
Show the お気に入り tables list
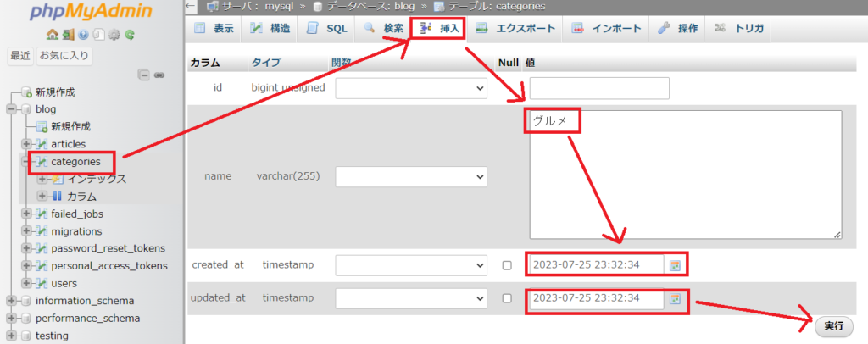64,56
